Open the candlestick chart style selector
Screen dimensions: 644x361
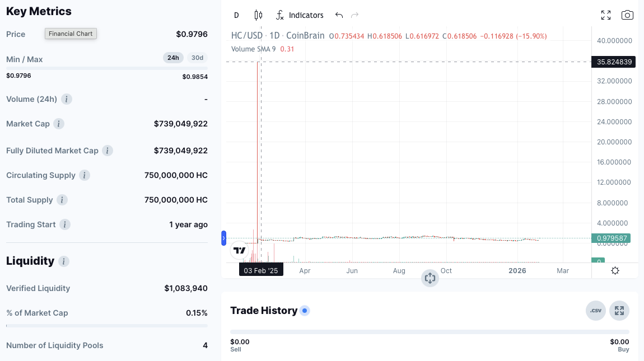pos(258,15)
